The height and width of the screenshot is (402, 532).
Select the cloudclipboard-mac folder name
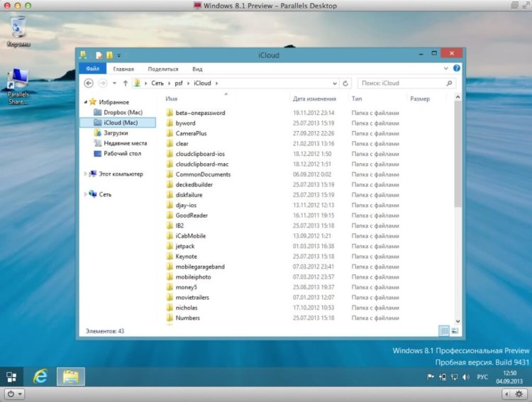(x=202, y=164)
